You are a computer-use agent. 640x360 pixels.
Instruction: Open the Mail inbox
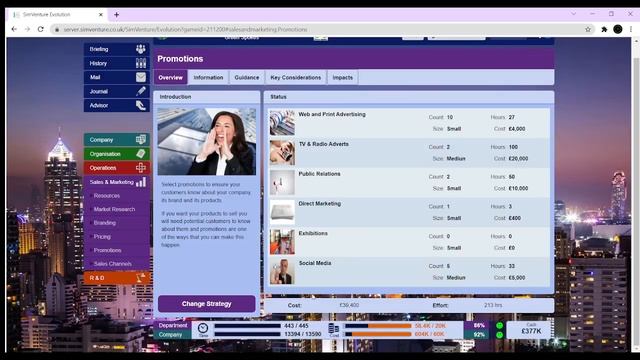point(117,77)
